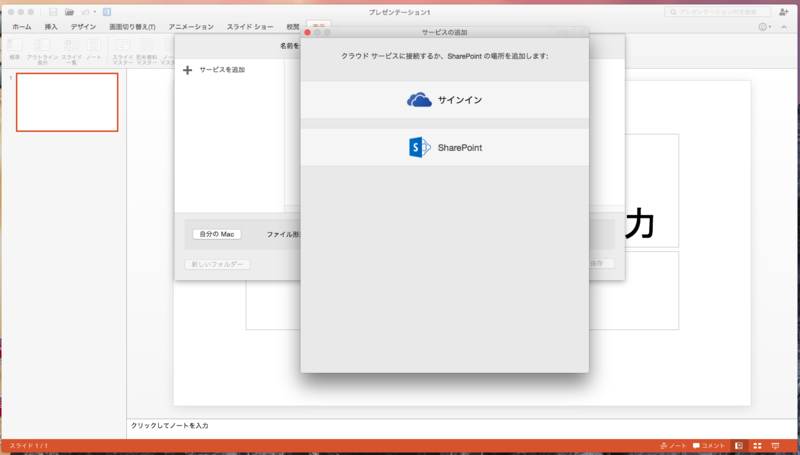Screen dimensions: 800x455
Task: Toggle ノート in the status bar
Action: click(x=673, y=446)
